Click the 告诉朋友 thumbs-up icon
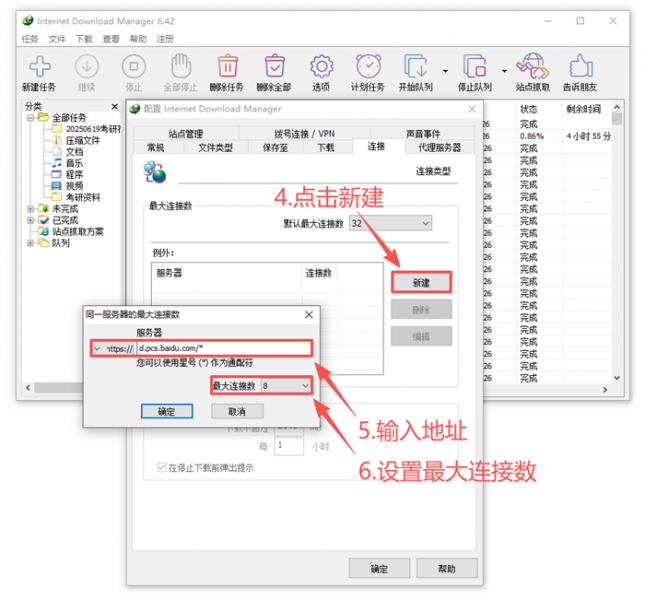 [x=580, y=66]
